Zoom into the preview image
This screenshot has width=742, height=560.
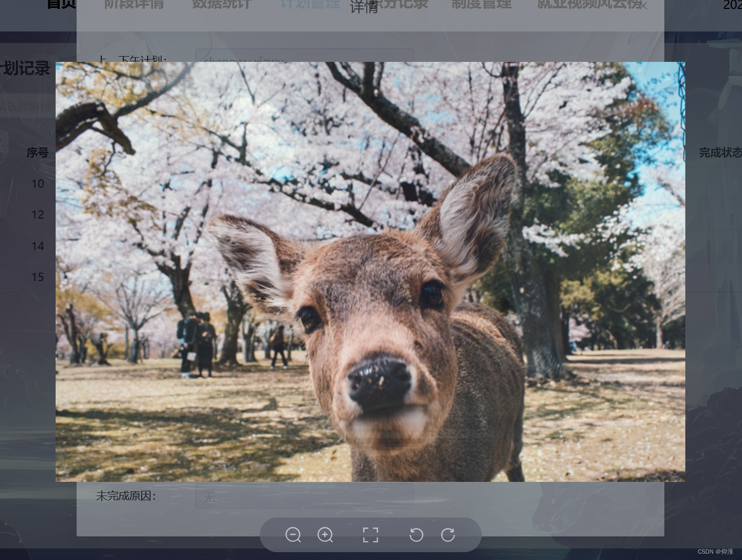(x=325, y=535)
